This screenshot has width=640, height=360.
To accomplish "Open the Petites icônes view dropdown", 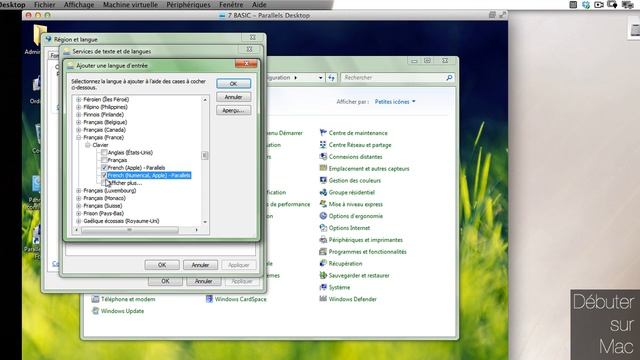I will [x=395, y=102].
